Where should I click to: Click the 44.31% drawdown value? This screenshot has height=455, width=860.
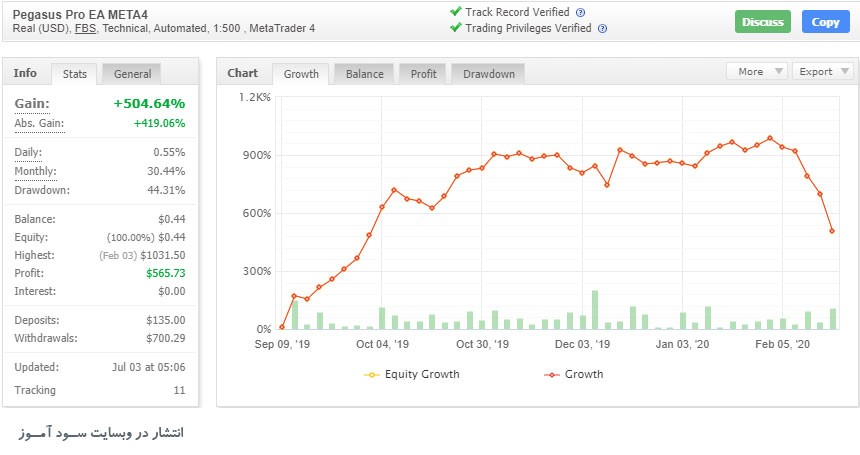[x=166, y=190]
